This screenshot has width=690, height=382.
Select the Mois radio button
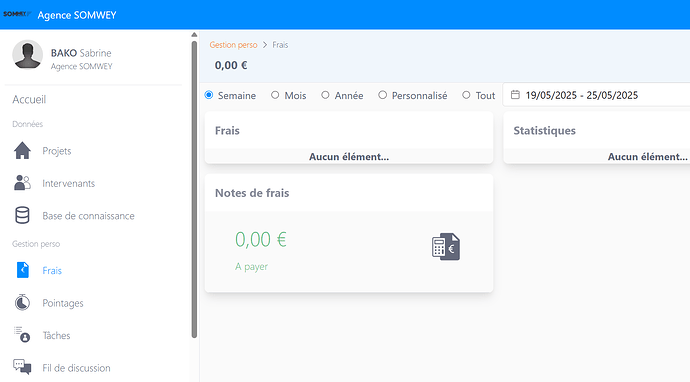(275, 95)
